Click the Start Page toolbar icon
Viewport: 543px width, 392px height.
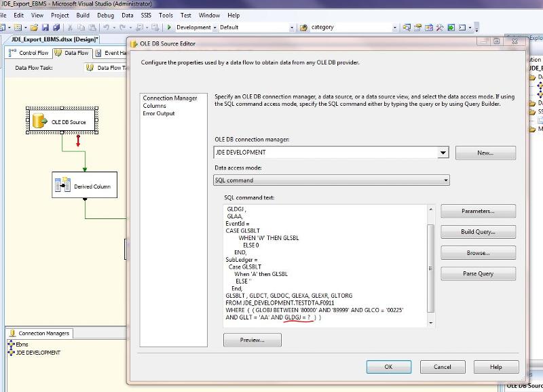point(451,27)
